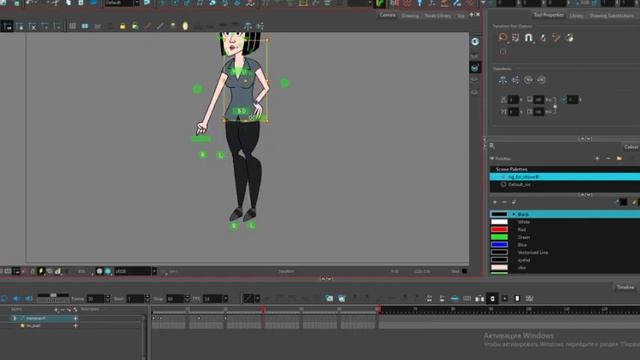Select the Scene Palettes header row
The image size is (640, 360).
565,169
